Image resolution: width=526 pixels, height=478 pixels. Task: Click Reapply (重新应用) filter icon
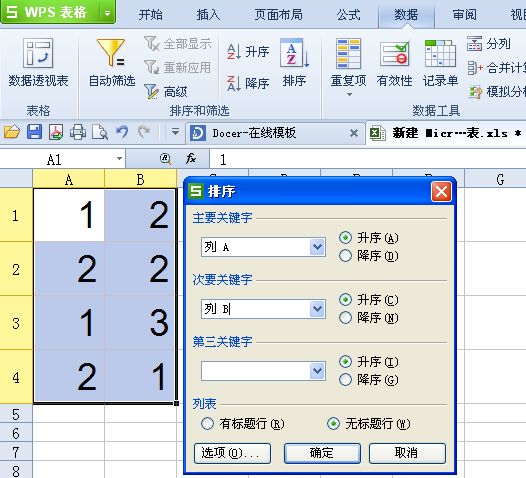click(x=152, y=67)
